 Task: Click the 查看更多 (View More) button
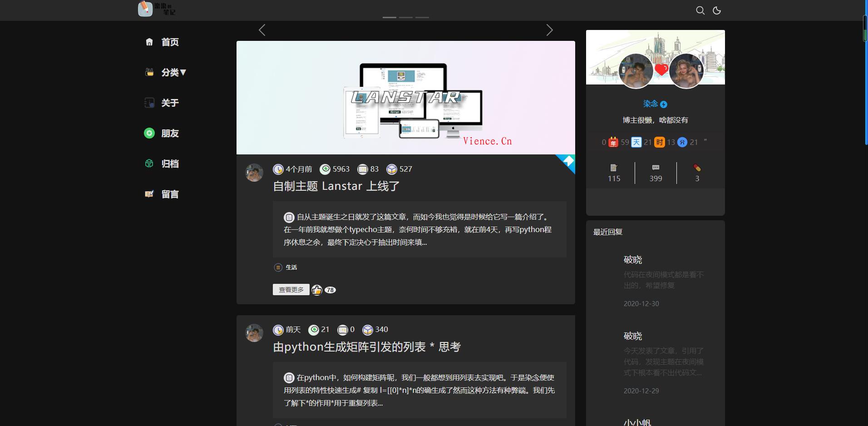point(291,289)
